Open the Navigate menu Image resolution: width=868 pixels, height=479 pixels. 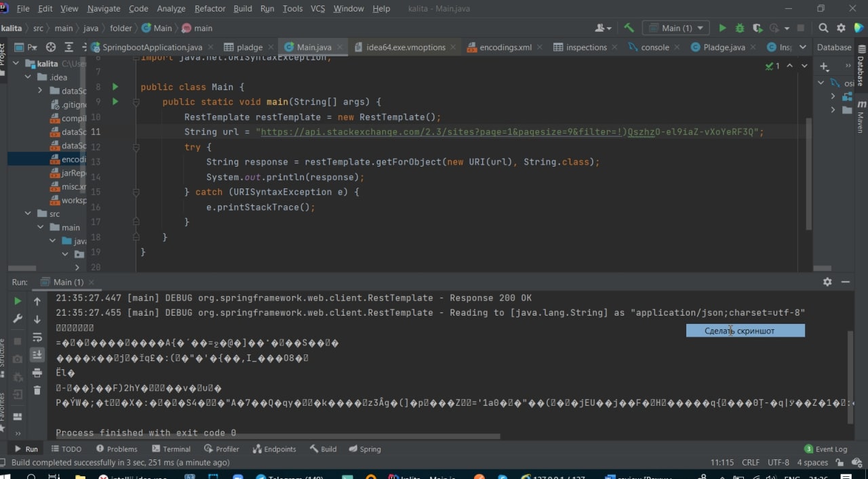tap(104, 8)
